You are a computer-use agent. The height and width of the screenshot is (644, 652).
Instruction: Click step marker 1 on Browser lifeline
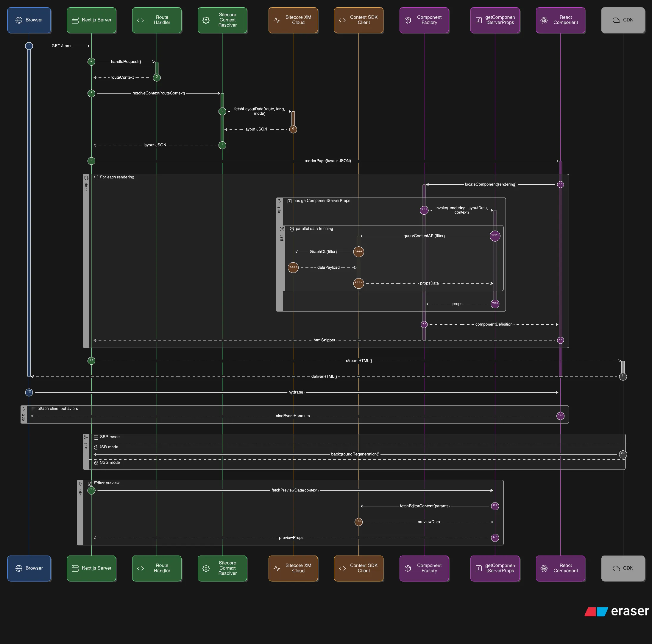point(29,46)
